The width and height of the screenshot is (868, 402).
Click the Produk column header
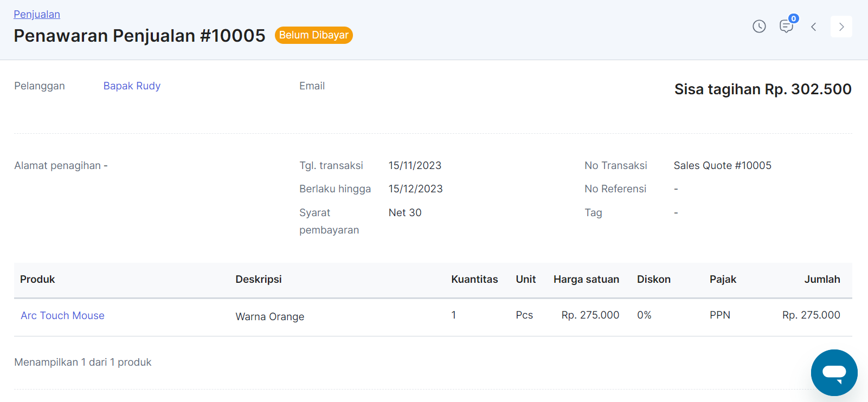pos(37,280)
